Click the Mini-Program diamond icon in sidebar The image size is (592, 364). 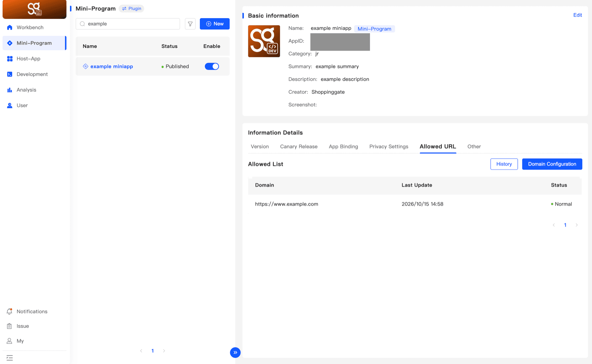(x=10, y=43)
